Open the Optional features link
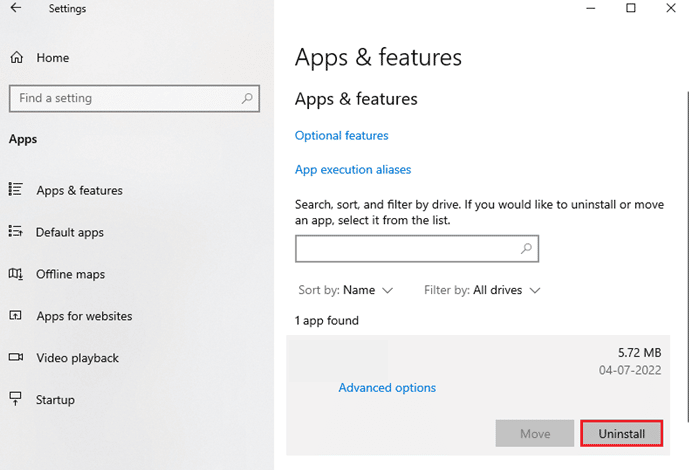This screenshot has width=689, height=470. click(341, 135)
